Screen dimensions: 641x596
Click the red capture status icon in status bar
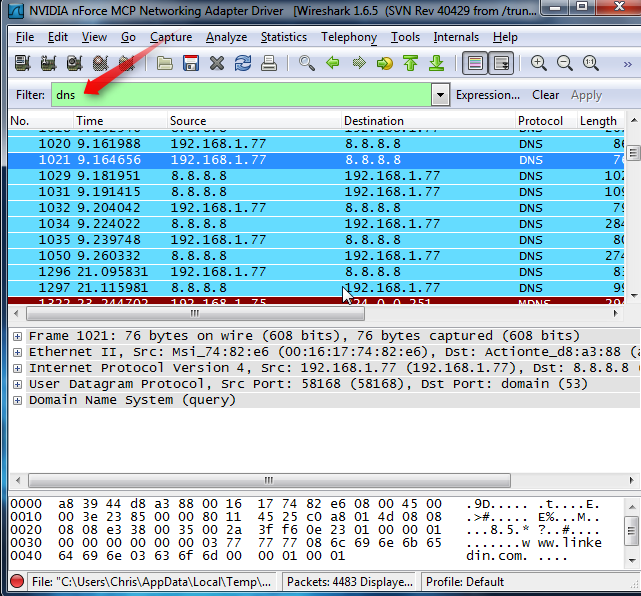[x=17, y=581]
